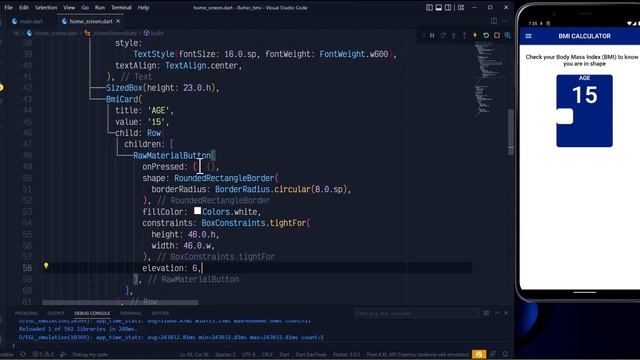The image size is (640, 360).
Task: Trigger Flutter Hot Reload lightning icon
Action: pyautogui.click(x=475, y=36)
